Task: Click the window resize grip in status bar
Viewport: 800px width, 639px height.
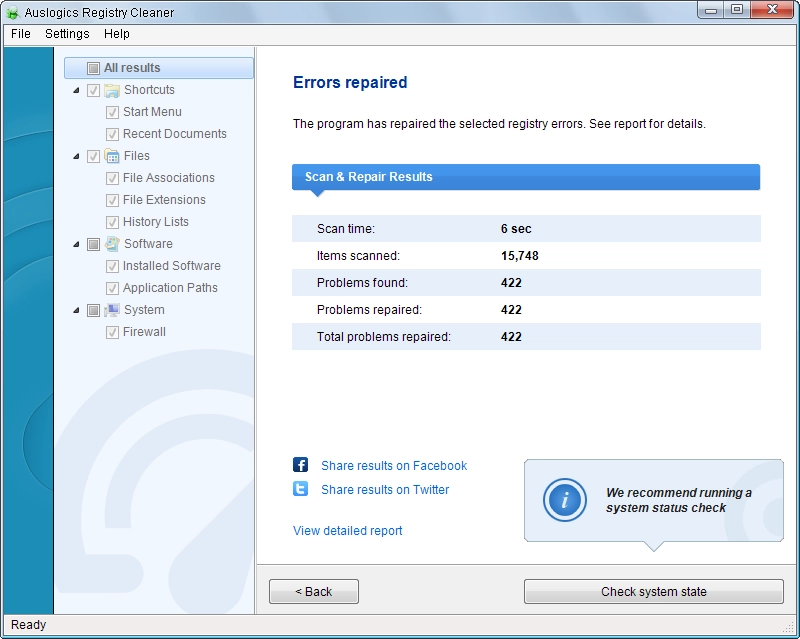Action: point(788,627)
